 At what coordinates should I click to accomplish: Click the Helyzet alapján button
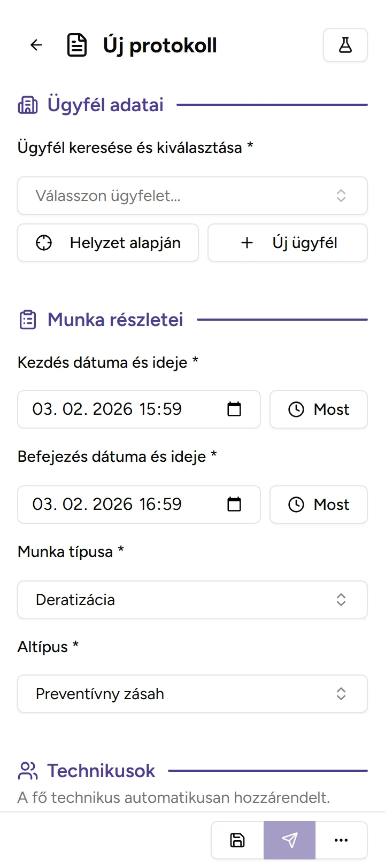coord(108,242)
